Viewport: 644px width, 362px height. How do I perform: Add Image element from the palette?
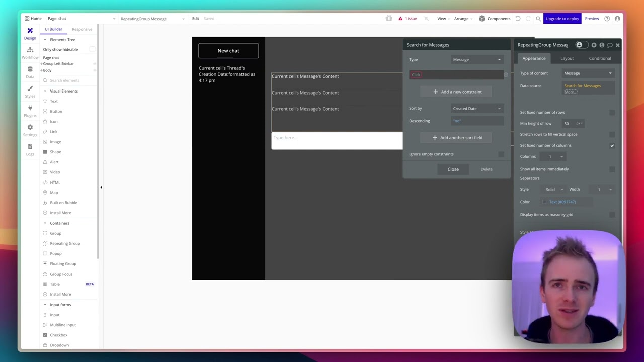[x=55, y=142]
